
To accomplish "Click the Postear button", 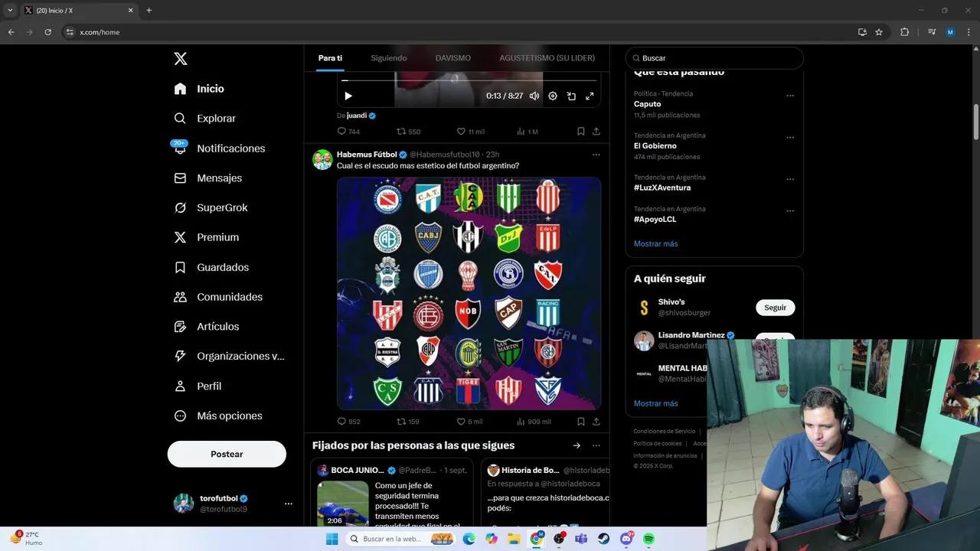I will click(227, 454).
